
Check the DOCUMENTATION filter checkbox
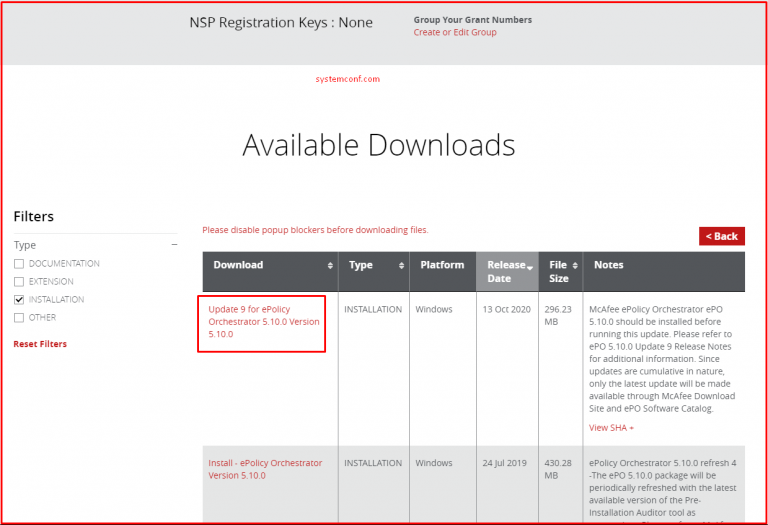[19, 263]
